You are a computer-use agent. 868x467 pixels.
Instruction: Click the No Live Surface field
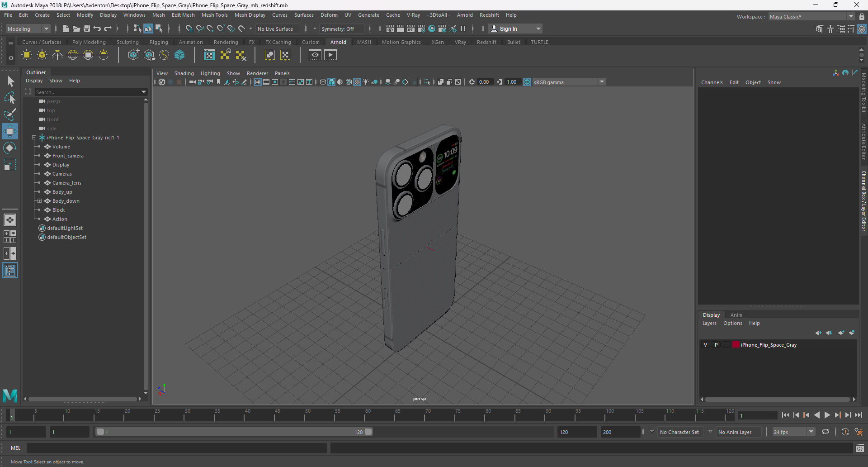coord(278,29)
